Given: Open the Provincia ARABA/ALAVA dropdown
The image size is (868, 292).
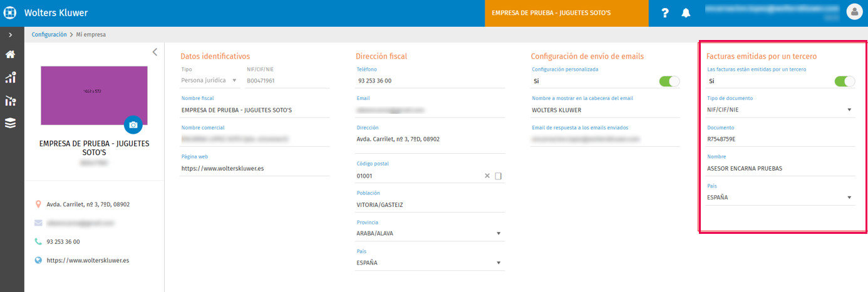Looking at the screenshot, I should click(430, 234).
